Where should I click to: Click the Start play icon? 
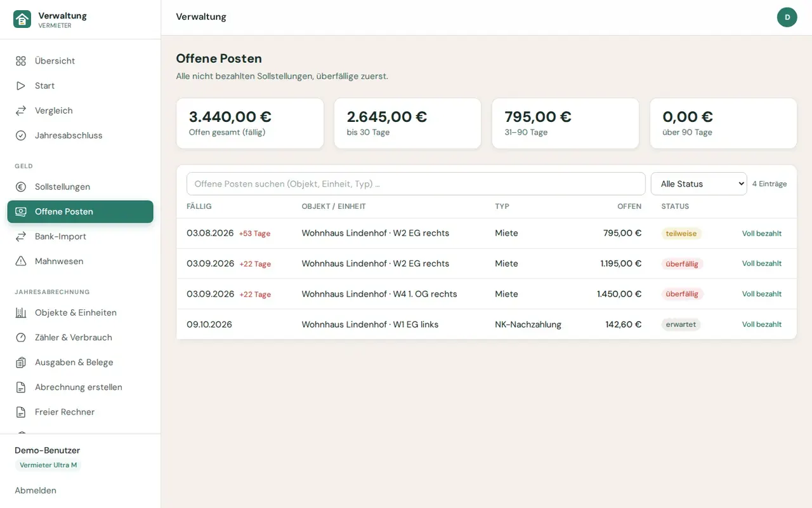tap(21, 86)
